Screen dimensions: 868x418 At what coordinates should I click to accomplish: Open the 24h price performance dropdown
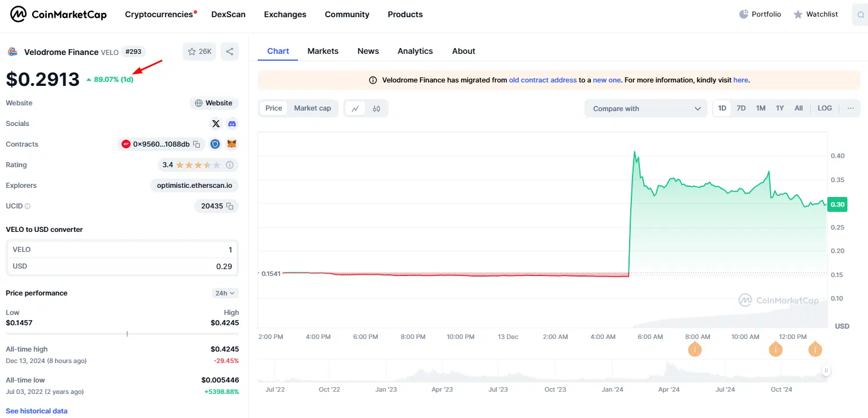[x=225, y=293]
